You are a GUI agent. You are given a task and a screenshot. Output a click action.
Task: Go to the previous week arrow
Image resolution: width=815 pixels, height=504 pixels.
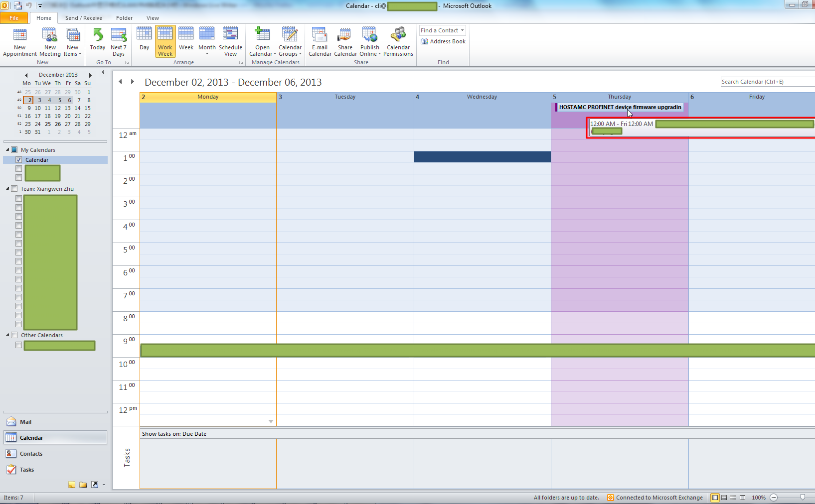120,82
